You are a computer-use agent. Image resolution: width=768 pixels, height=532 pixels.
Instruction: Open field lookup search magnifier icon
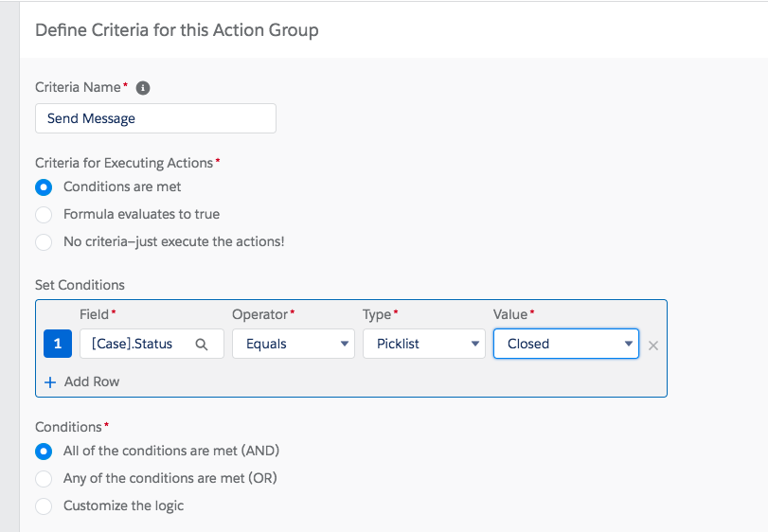pyautogui.click(x=202, y=345)
